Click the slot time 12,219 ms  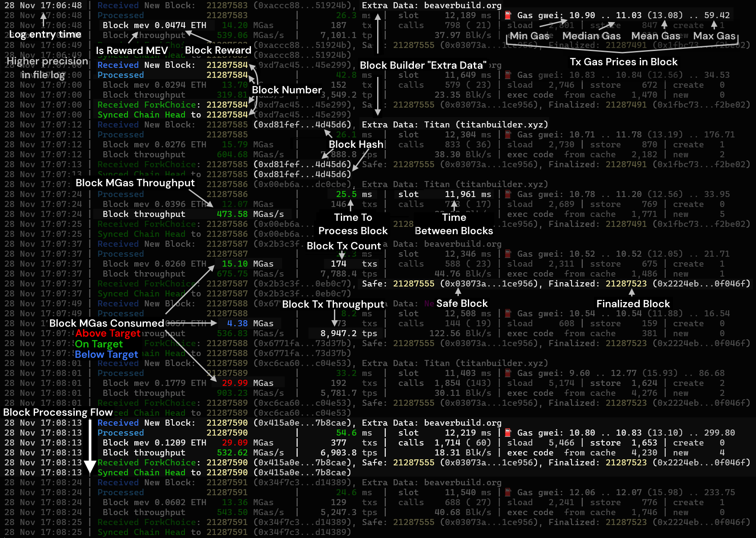(x=468, y=433)
